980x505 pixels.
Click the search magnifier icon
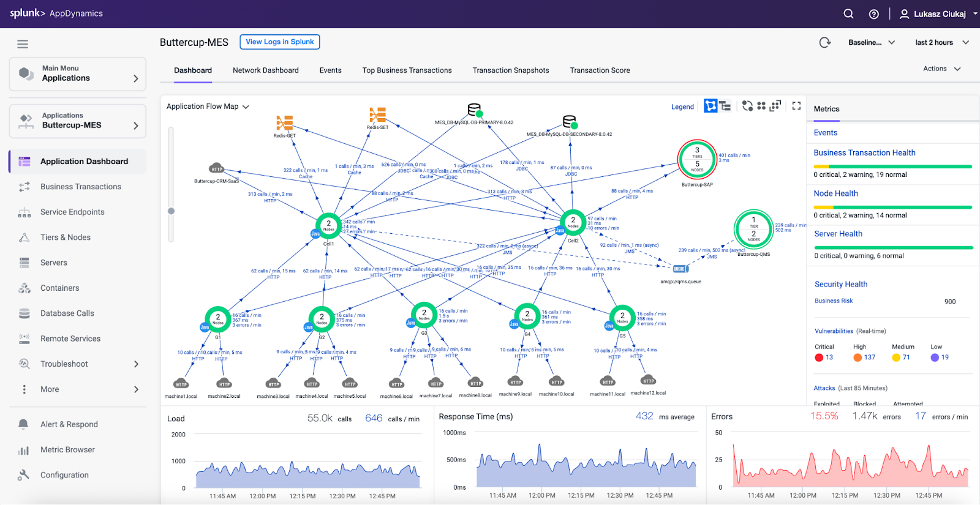[848, 13]
